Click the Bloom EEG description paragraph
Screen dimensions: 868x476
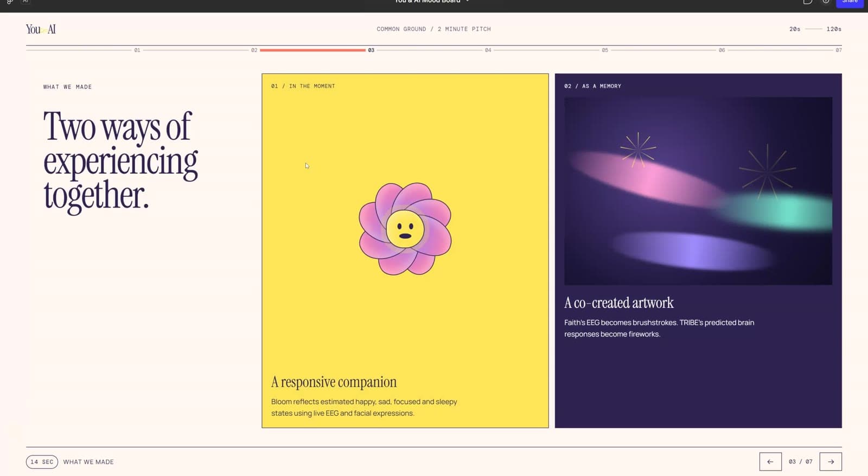pyautogui.click(x=364, y=407)
